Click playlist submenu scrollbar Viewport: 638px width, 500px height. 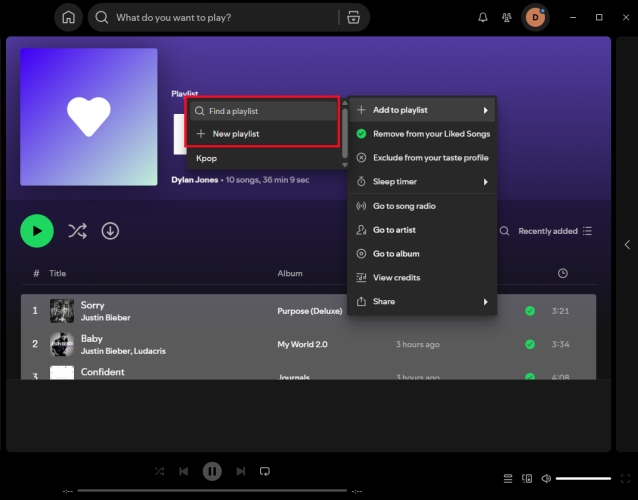345,133
